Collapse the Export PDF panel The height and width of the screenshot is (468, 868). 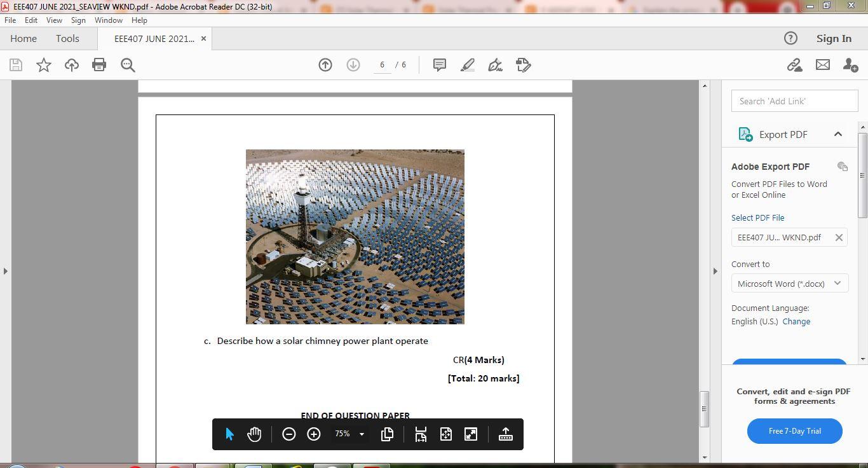[x=838, y=134]
